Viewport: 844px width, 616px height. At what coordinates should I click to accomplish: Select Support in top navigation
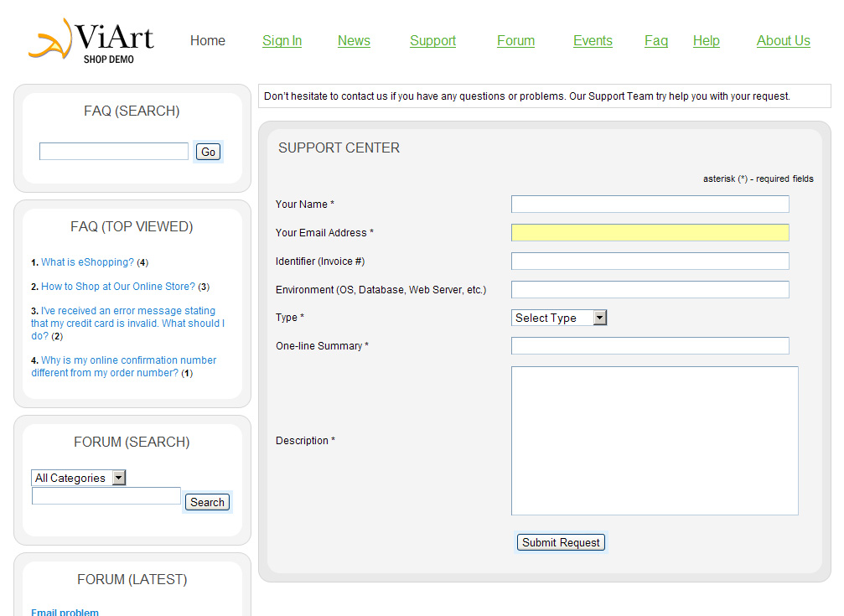click(x=432, y=41)
